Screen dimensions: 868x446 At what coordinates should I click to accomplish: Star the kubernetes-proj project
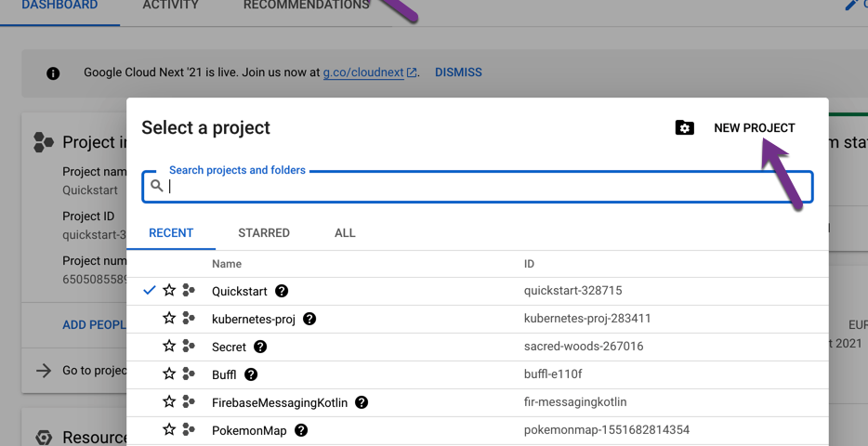(x=169, y=318)
